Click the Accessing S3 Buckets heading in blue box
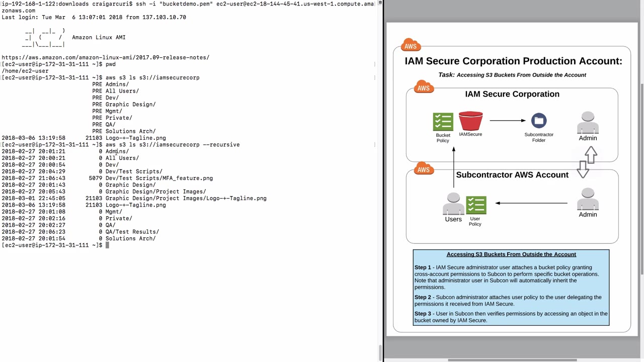644x362 pixels. 511,254
